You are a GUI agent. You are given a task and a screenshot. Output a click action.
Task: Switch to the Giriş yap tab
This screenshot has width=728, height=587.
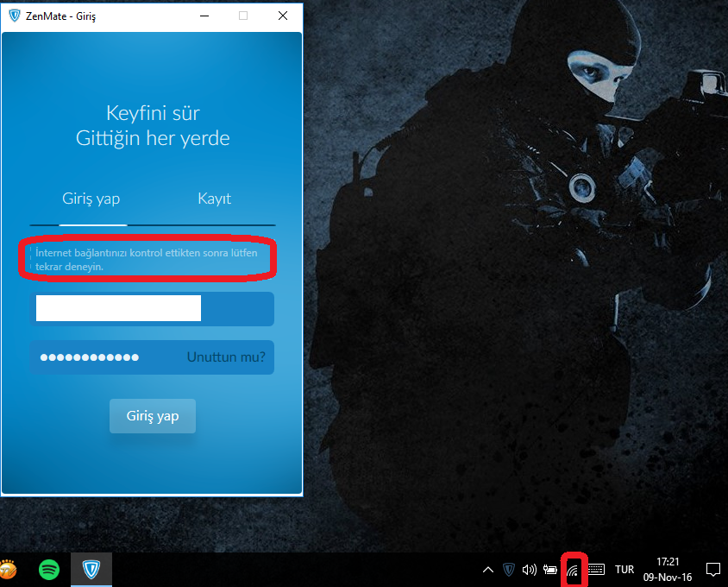91,199
